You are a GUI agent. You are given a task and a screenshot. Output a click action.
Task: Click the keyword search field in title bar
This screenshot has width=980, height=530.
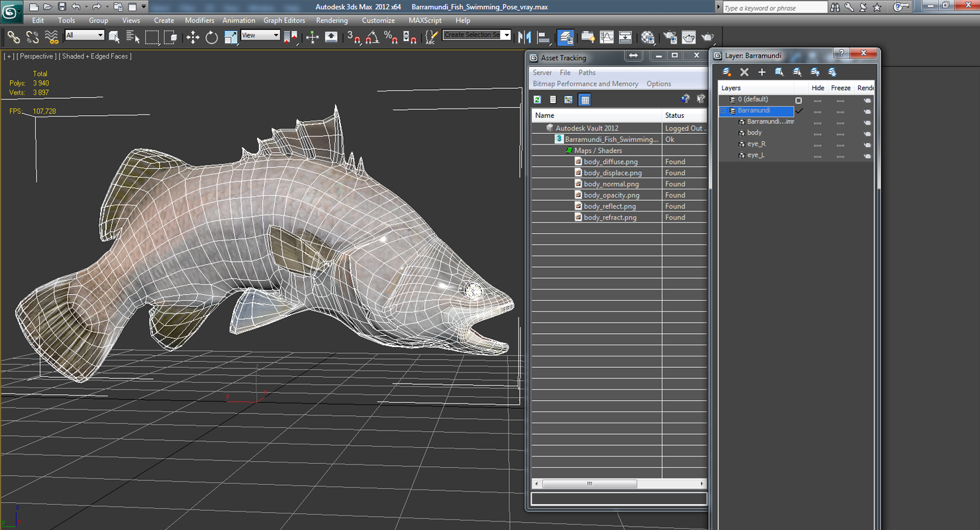point(774,8)
